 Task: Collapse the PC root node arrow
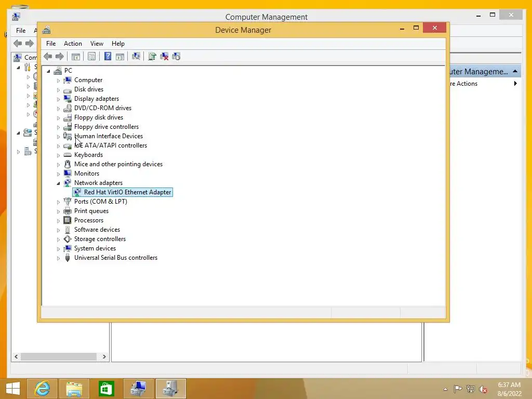click(x=48, y=71)
